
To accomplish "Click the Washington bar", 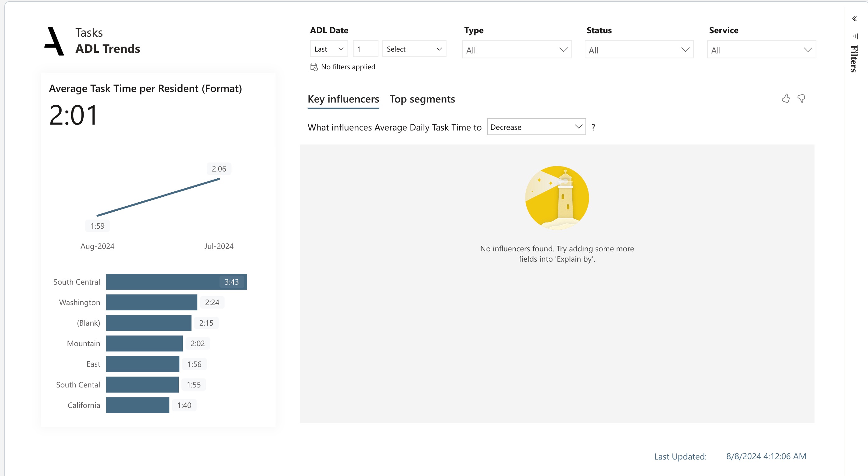I will (151, 302).
